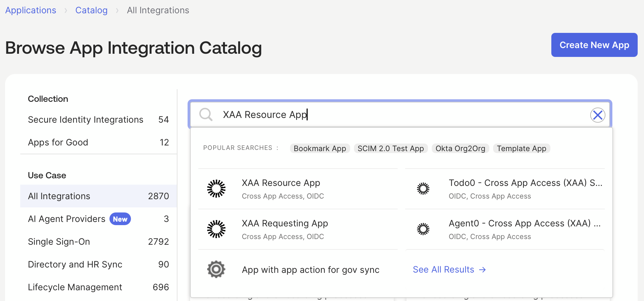The width and height of the screenshot is (644, 301).
Task: Click the Agent0 Cross App Access logo
Action: coord(423,229)
